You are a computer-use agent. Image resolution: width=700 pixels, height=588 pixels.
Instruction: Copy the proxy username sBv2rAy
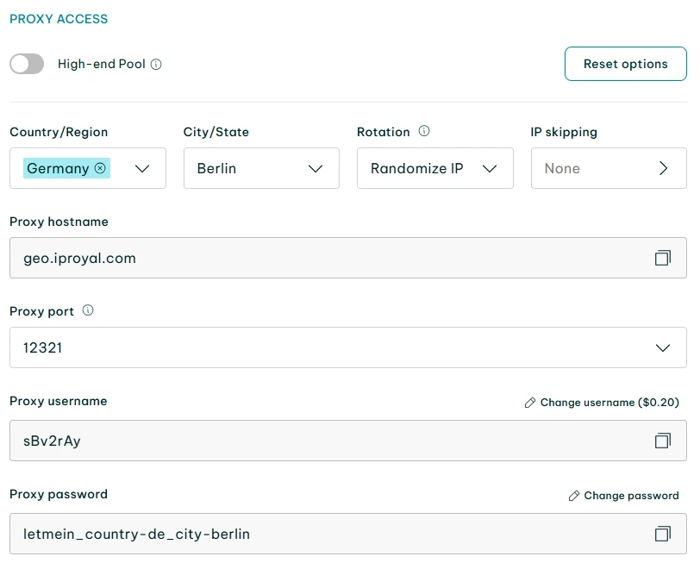[x=662, y=441]
